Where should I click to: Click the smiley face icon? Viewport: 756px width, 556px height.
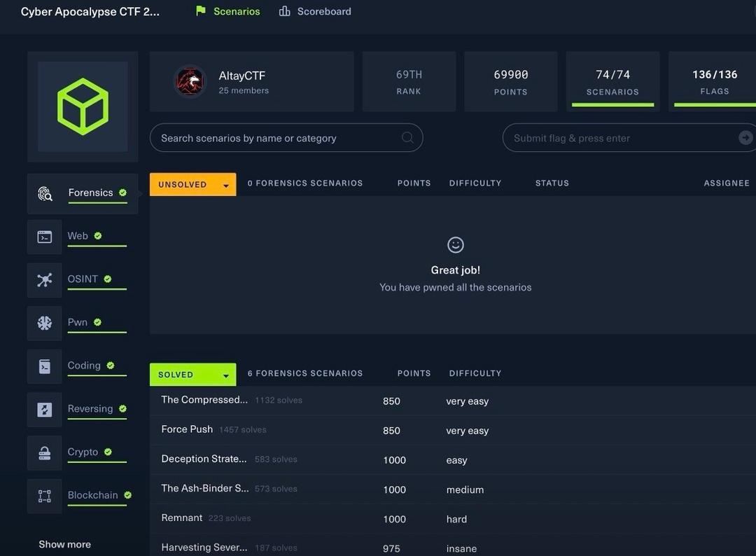pos(456,245)
